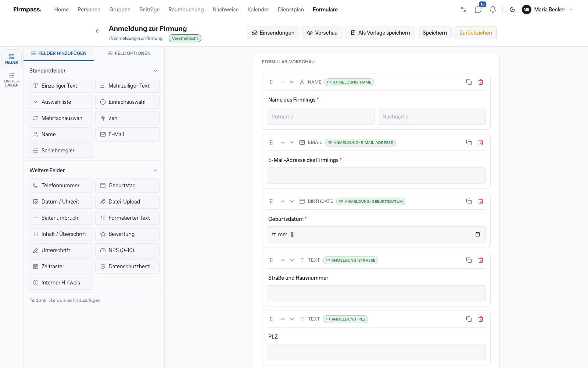Open Maria Becker user menu
The height and width of the screenshot is (368, 588).
tap(548, 10)
